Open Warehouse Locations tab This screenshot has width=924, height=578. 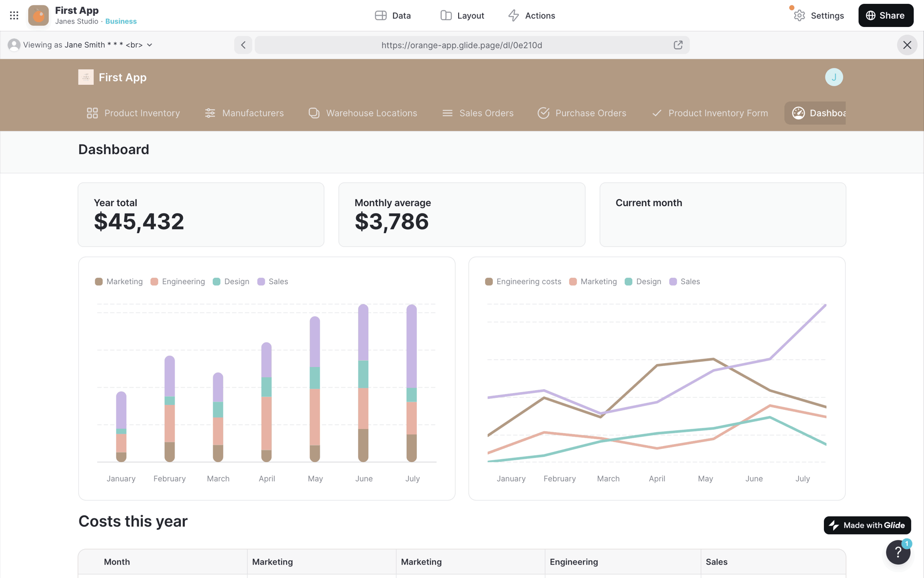[363, 113]
